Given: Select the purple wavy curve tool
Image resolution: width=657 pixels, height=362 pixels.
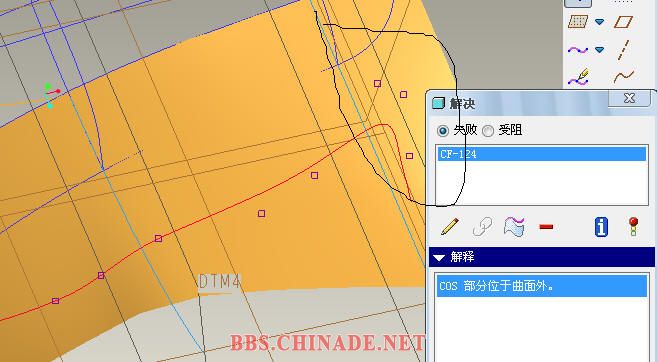Looking at the screenshot, I should click(578, 50).
